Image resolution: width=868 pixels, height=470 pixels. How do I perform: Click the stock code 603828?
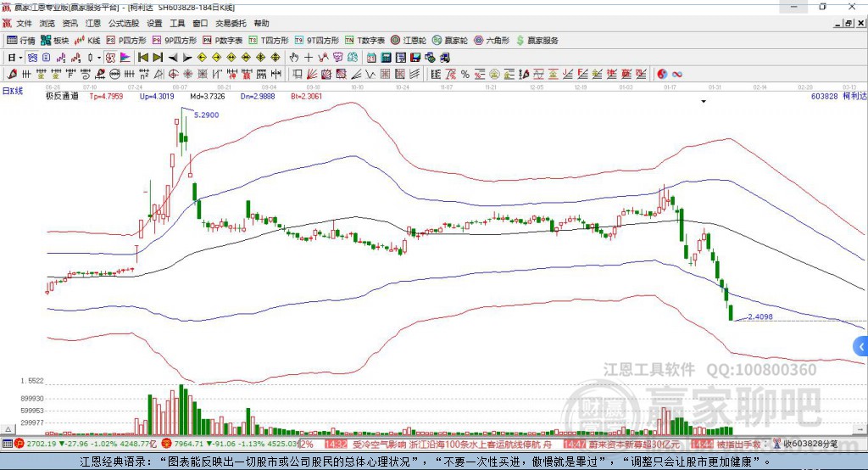[824, 96]
